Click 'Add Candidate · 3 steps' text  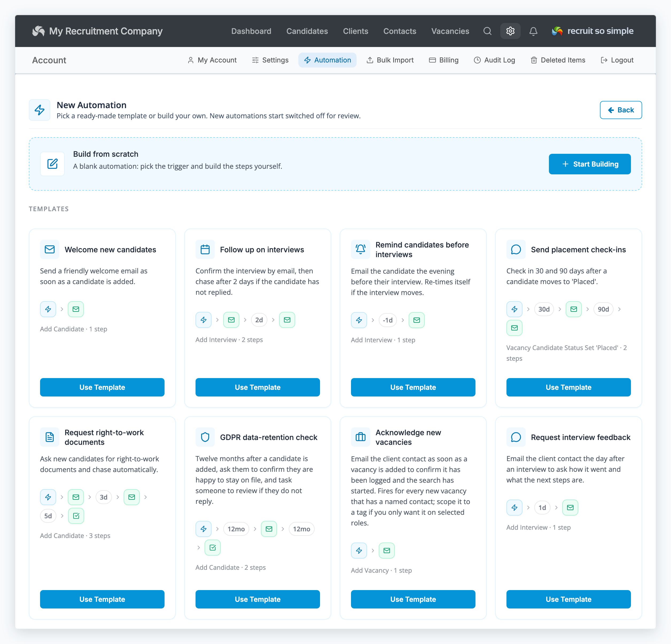point(75,536)
